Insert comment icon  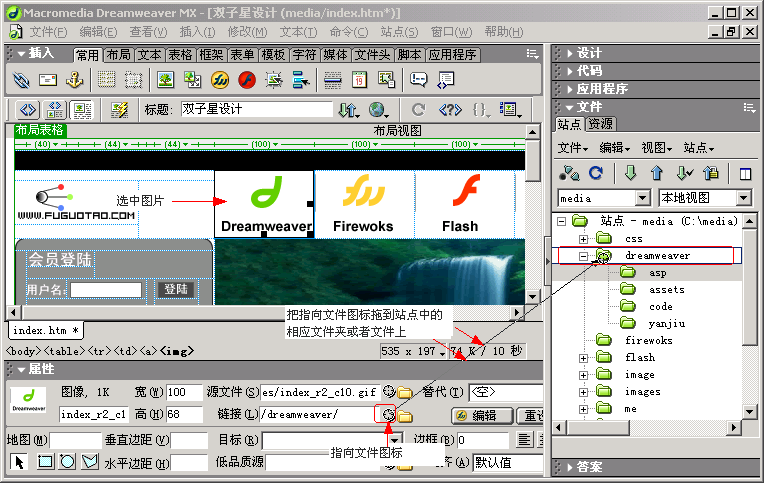(419, 79)
